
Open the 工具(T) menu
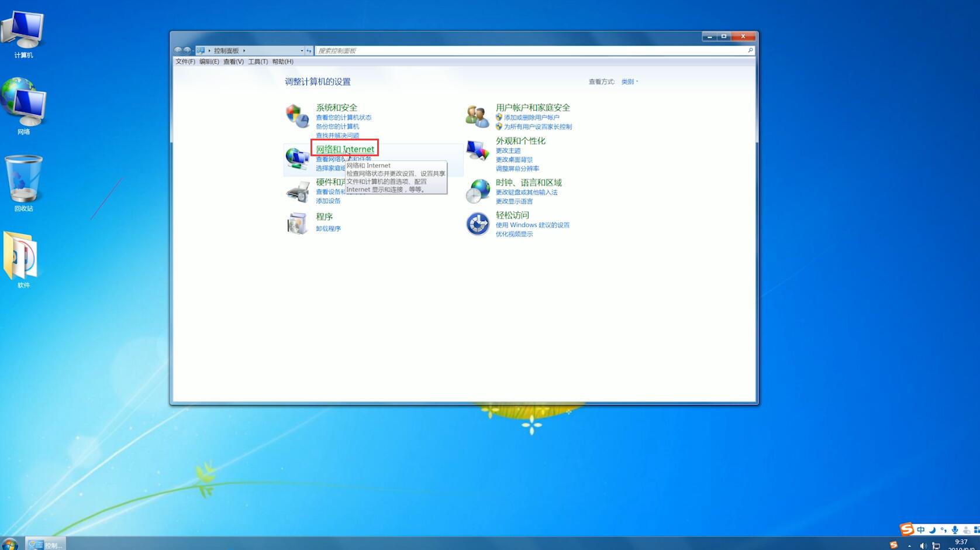point(258,61)
